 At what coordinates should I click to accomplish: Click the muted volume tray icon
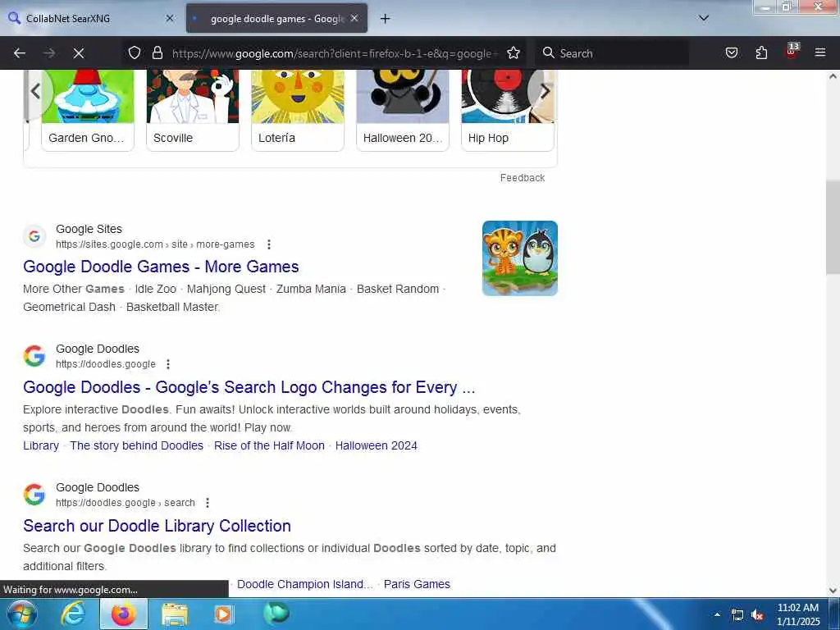[x=757, y=615]
